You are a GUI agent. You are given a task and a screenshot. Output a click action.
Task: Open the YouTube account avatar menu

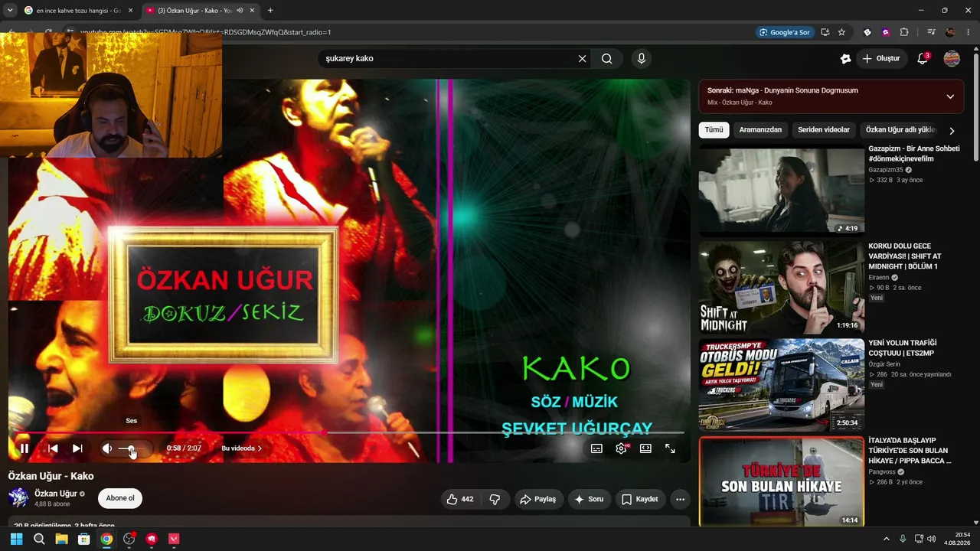click(x=952, y=58)
